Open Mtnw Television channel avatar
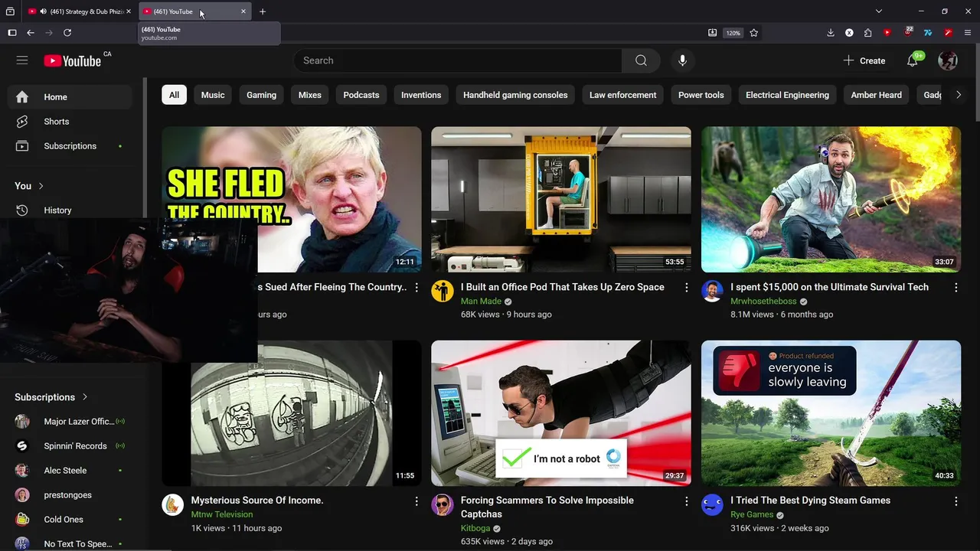The image size is (980, 551). pos(173,504)
